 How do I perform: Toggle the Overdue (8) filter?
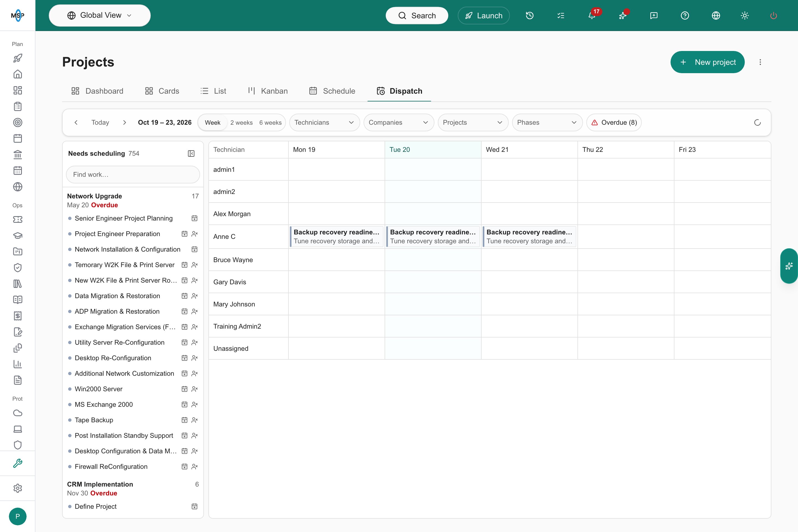pyautogui.click(x=614, y=122)
